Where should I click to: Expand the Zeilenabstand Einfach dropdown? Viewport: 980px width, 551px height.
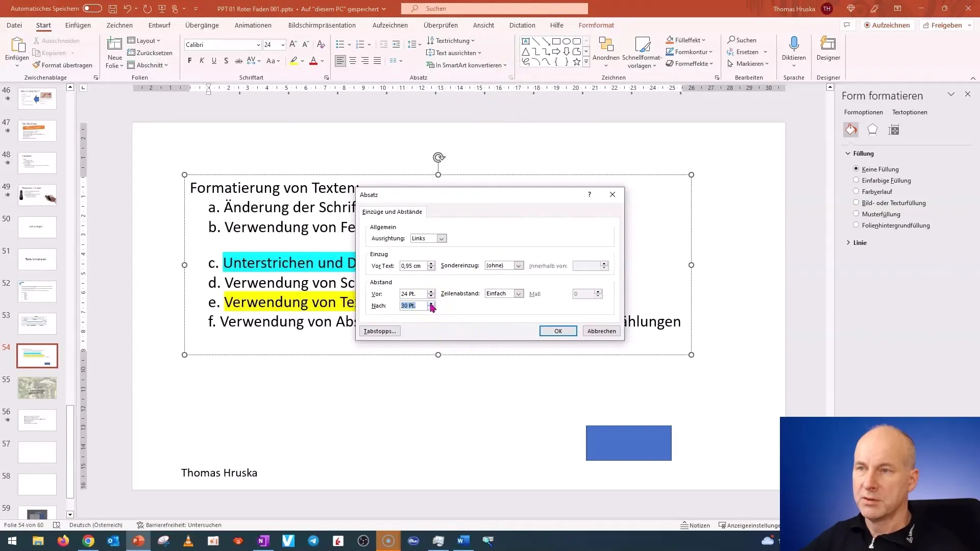[518, 293]
